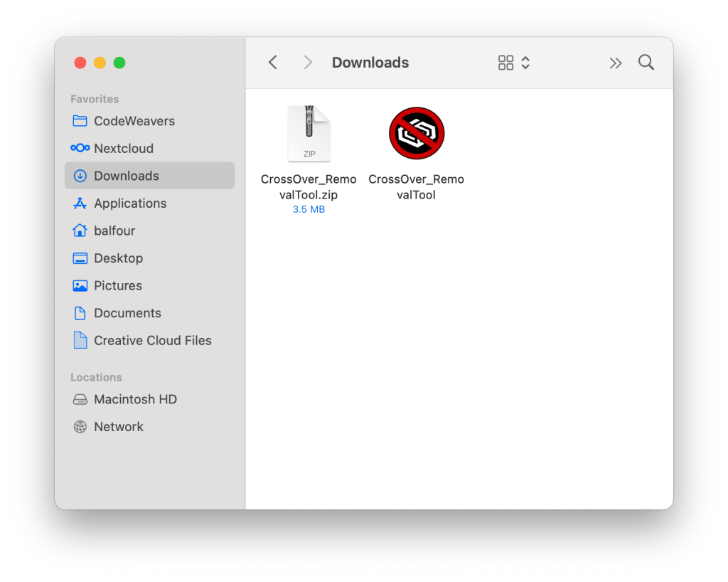This screenshot has width=728, height=582.
Task: Open Nextcloud in the sidebar
Action: point(123,148)
